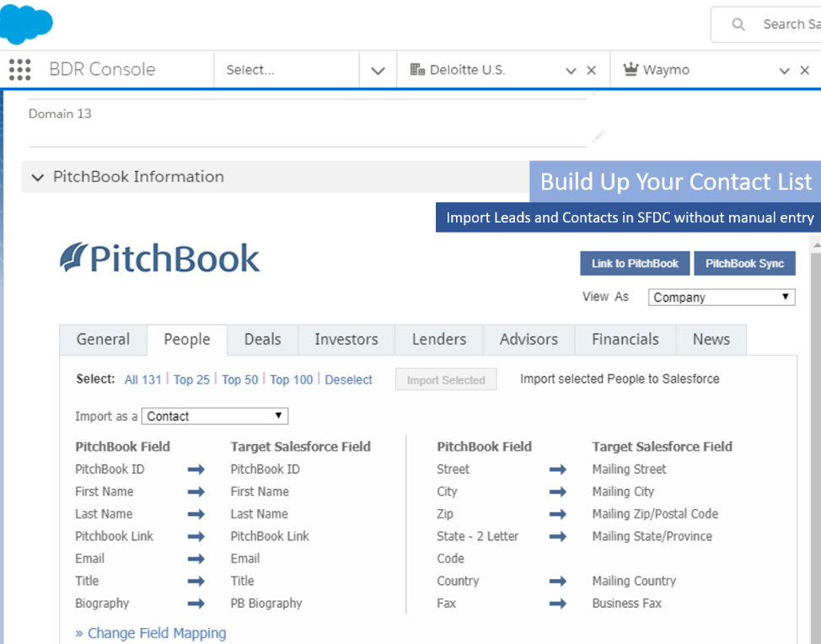Click the PitchBook logo

pos(158,258)
